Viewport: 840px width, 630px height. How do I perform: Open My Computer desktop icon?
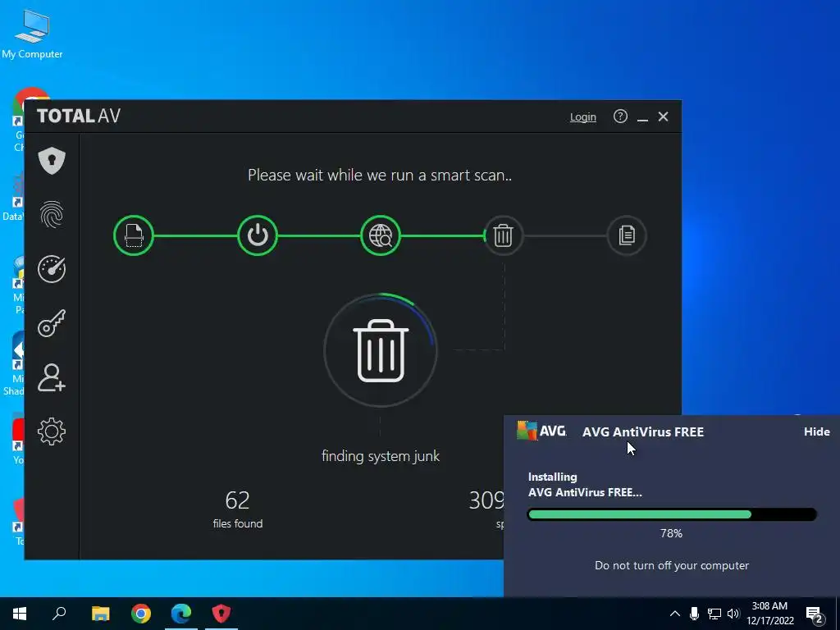[x=32, y=33]
